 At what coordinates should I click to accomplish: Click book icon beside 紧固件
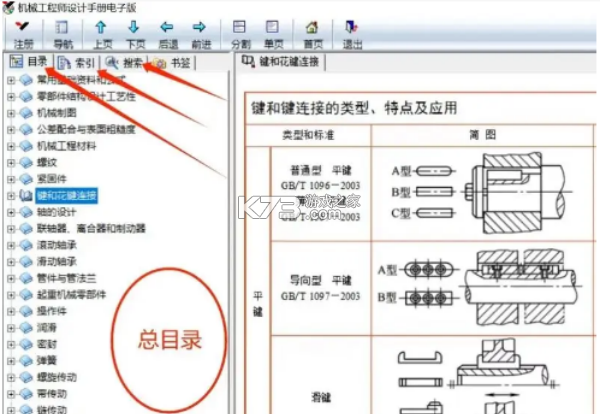(x=26, y=179)
